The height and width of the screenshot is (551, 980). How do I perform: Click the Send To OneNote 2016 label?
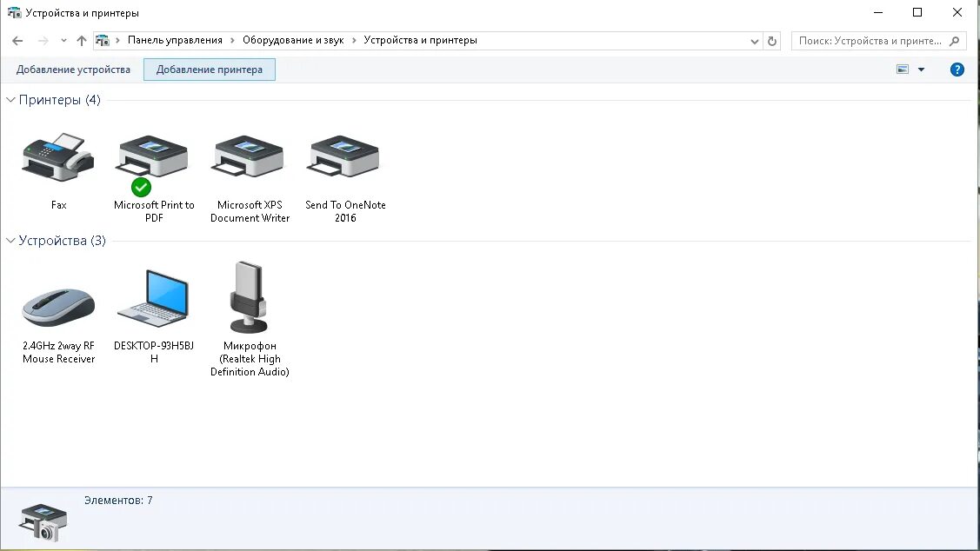point(345,211)
